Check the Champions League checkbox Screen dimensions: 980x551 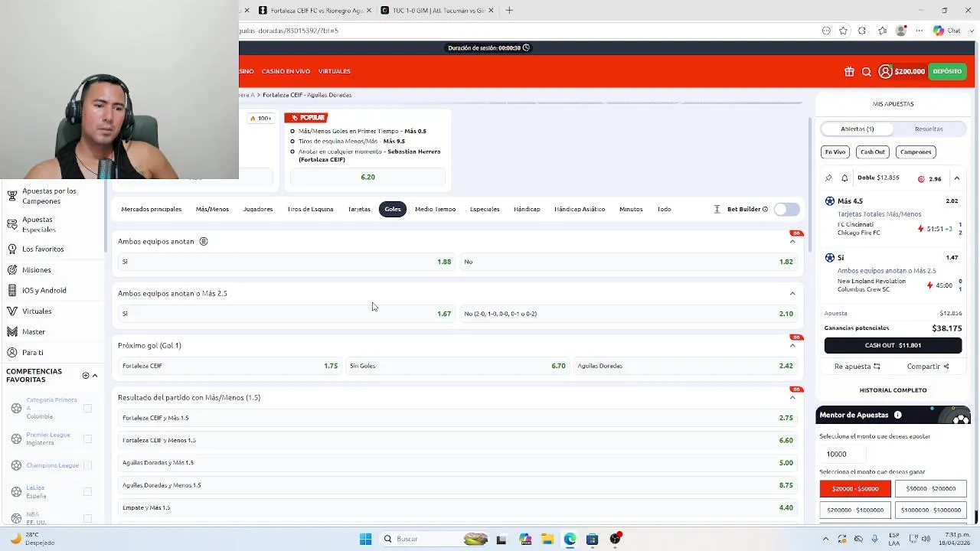[x=87, y=465]
